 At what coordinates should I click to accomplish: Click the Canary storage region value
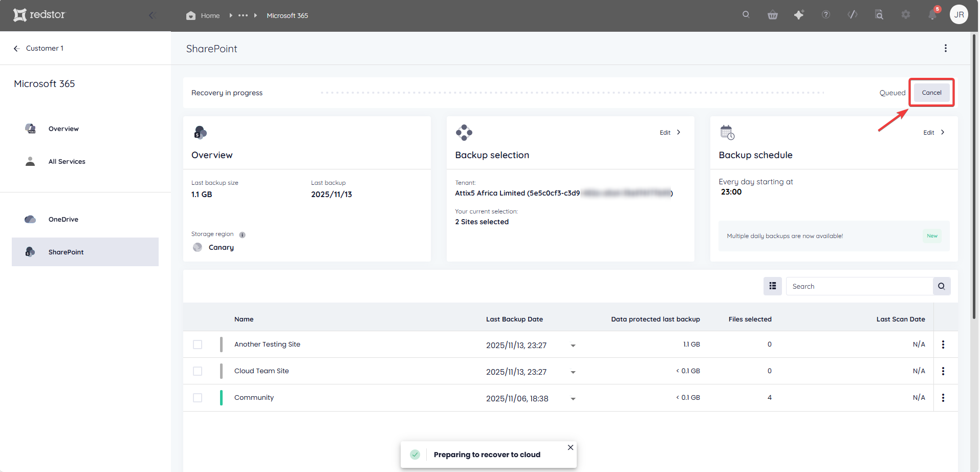coord(221,247)
